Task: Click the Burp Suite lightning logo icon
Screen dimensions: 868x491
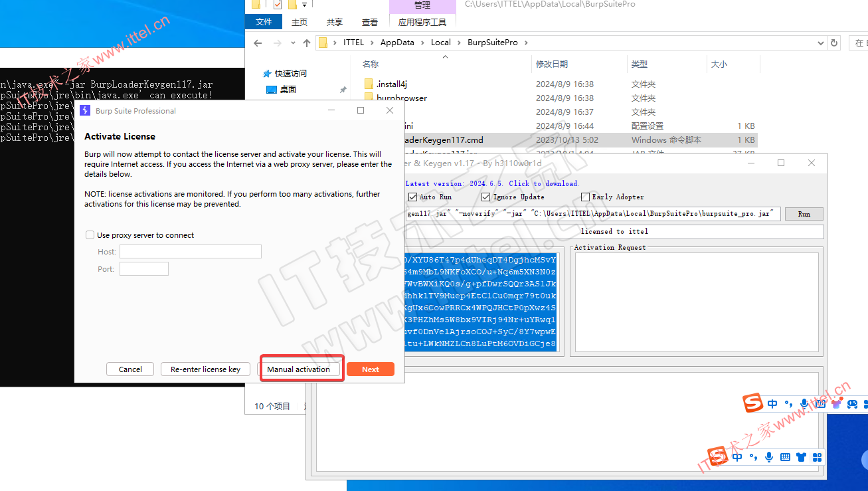Action: coord(85,110)
